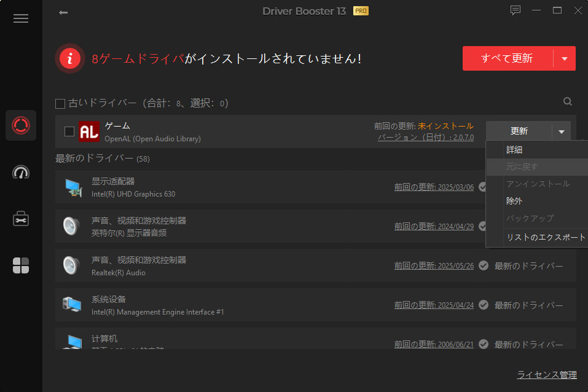Select Intel(R) Management Engine Interface #1 text
Viewport: 588px width, 392px height.
click(157, 312)
